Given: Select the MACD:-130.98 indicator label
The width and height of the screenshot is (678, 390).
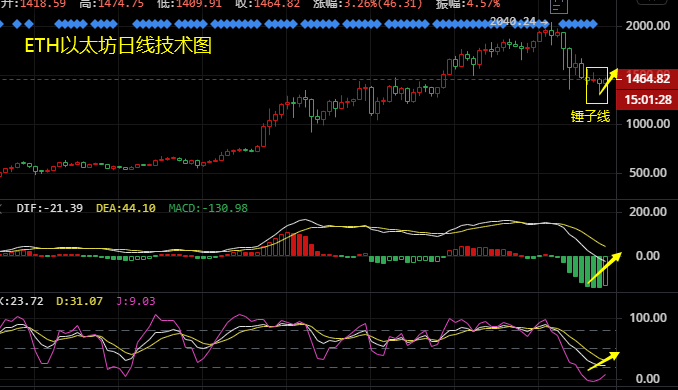Looking at the screenshot, I should tap(208, 208).
